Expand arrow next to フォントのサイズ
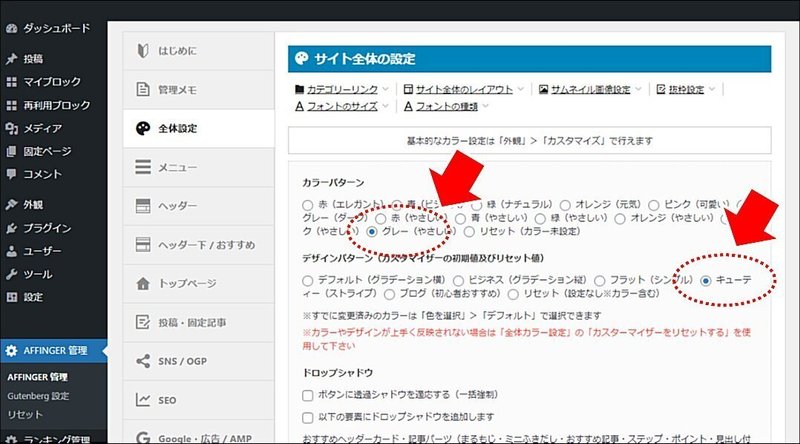This screenshot has height=444, width=800. (385, 106)
